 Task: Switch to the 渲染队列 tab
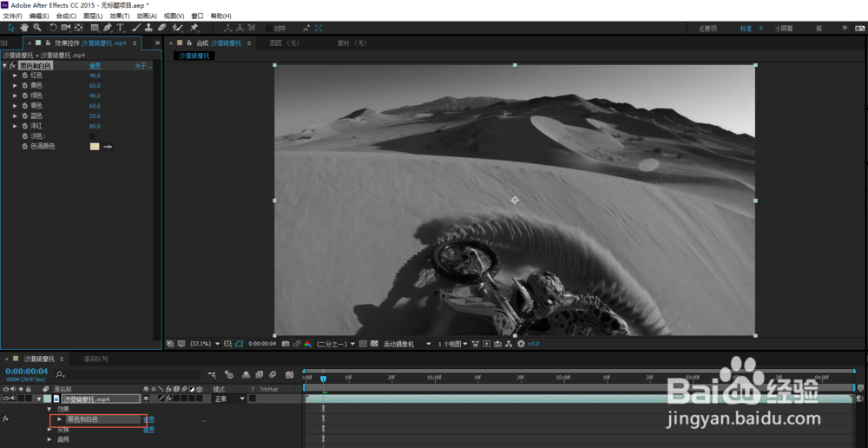[95, 359]
